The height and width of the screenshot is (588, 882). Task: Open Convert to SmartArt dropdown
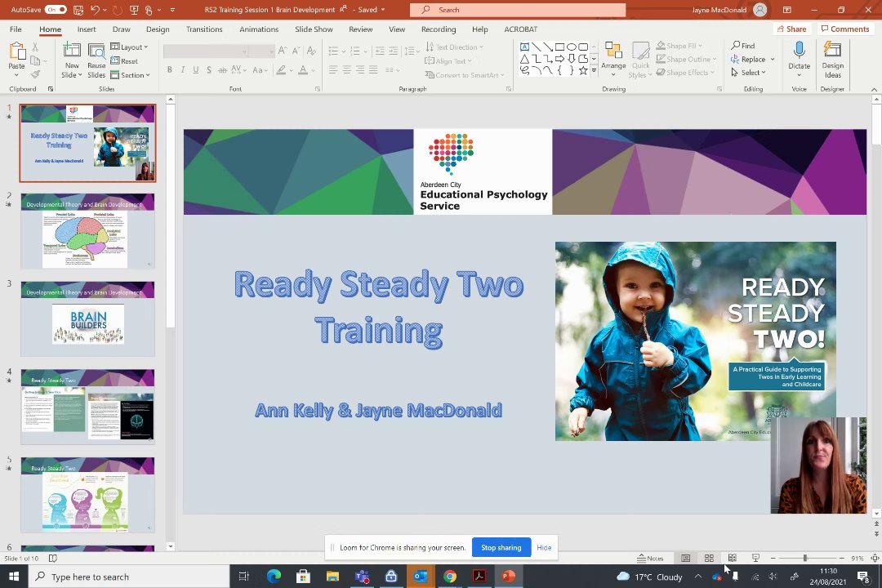pos(465,75)
